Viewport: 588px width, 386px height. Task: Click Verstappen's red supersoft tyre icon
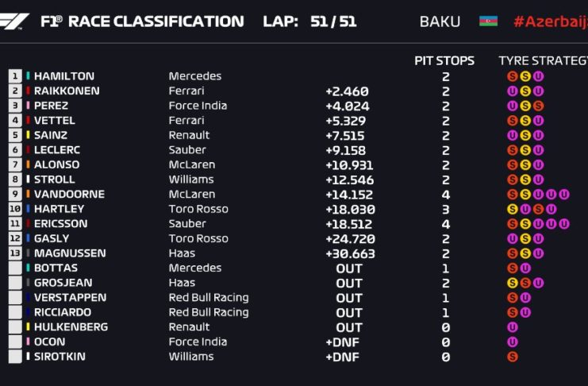[x=512, y=298]
